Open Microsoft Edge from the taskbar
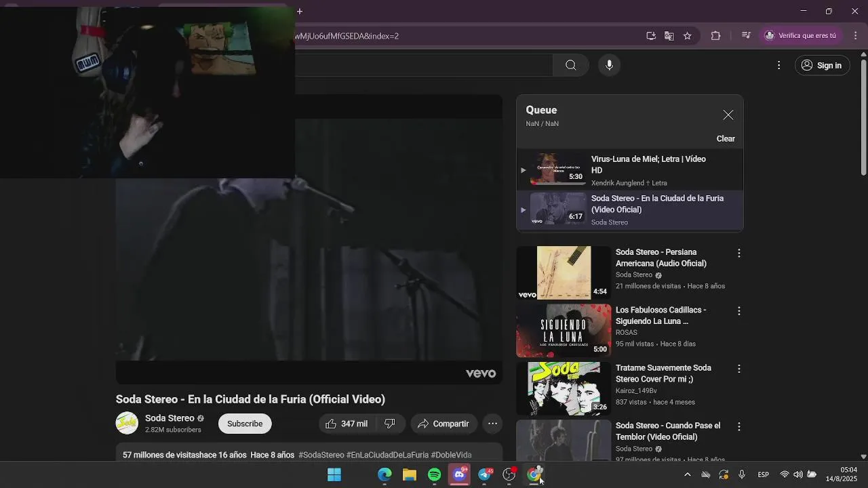The width and height of the screenshot is (868, 488). (x=384, y=474)
